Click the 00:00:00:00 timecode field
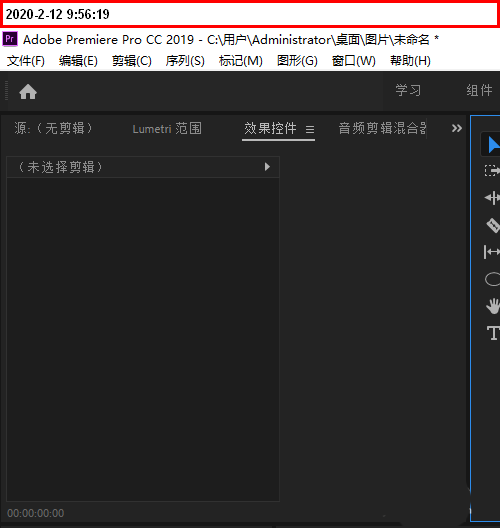The image size is (500, 528). click(x=36, y=513)
